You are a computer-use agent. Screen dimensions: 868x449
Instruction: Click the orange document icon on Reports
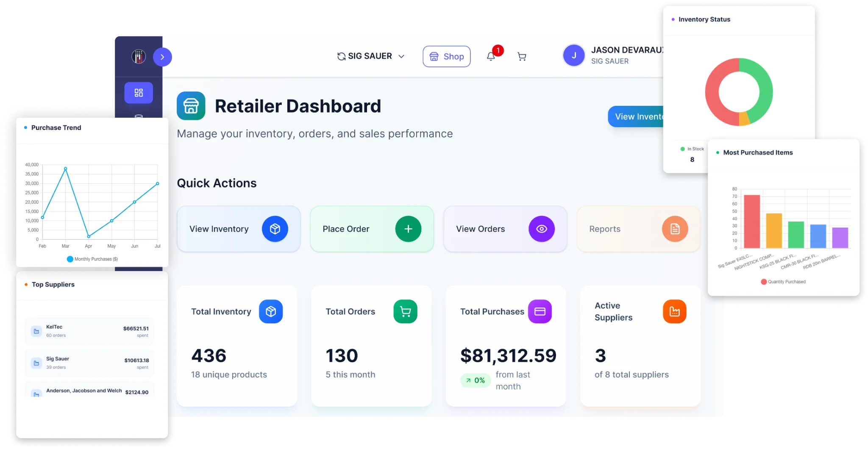[x=675, y=229]
